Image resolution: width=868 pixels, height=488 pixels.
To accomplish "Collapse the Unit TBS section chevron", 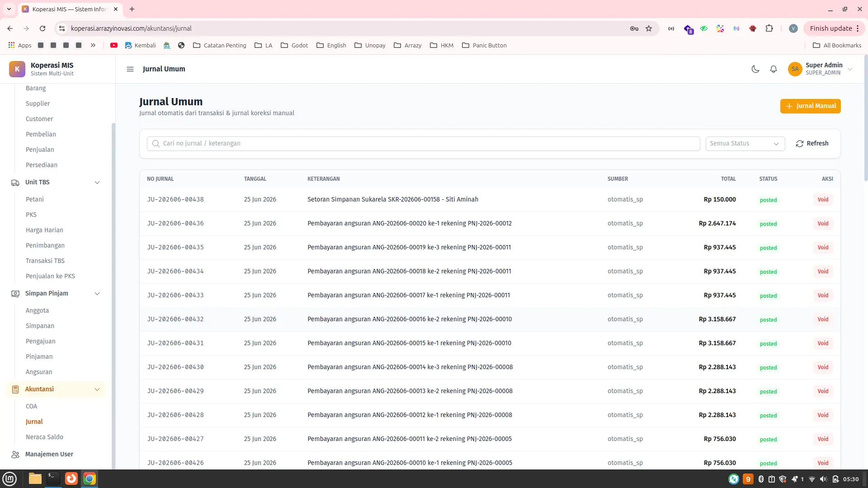I will 97,183.
